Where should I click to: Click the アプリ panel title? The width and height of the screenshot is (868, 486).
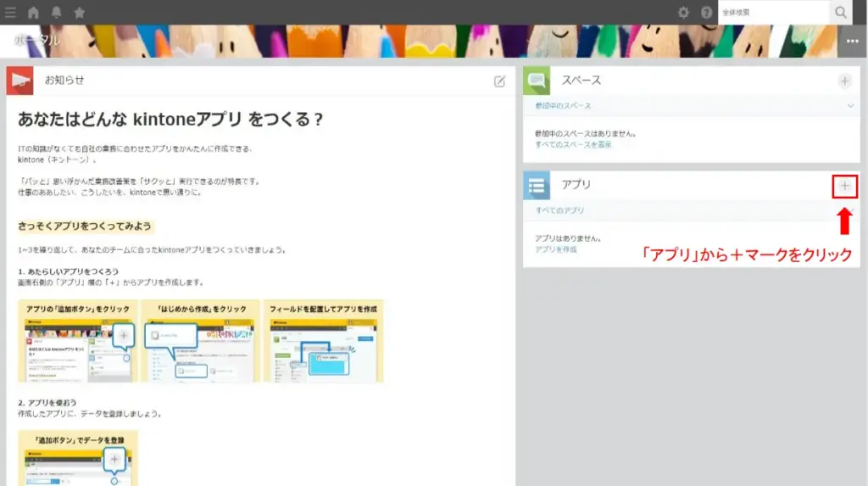coord(576,185)
